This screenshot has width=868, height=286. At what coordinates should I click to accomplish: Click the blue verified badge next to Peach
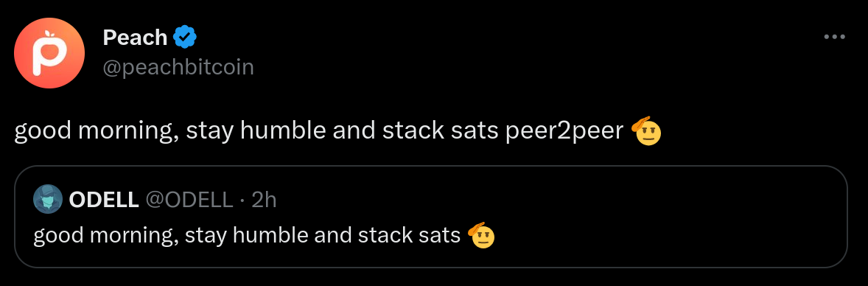[x=186, y=38]
